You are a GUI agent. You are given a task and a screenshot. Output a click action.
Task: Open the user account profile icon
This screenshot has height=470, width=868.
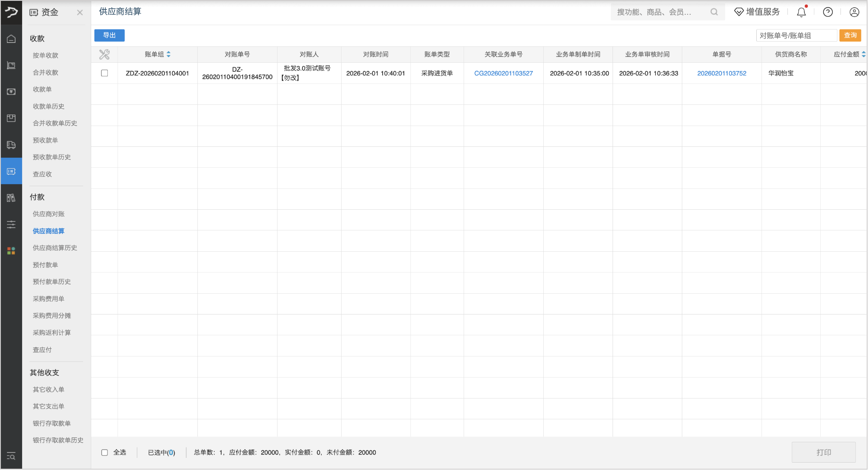click(x=854, y=12)
